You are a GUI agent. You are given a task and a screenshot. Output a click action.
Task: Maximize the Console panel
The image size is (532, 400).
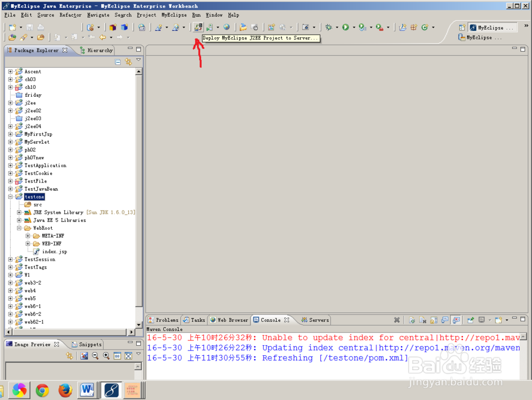pos(523,319)
